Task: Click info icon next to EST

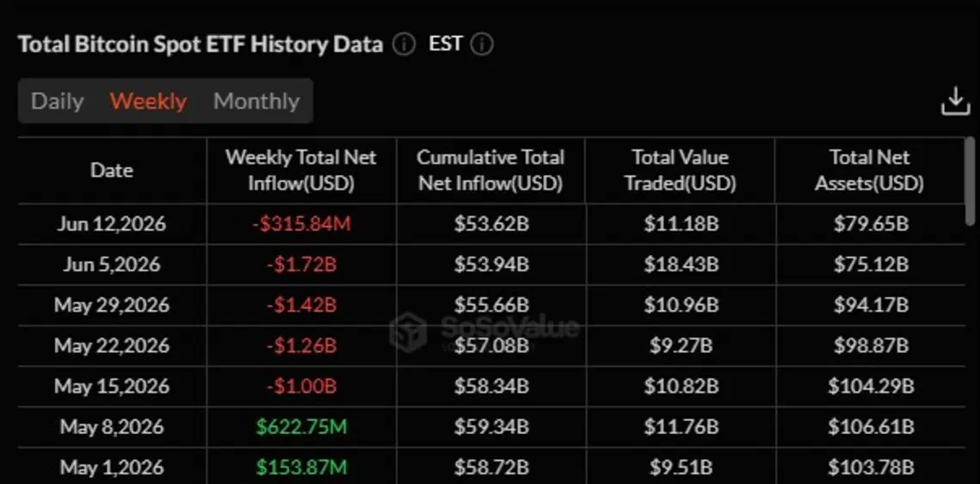Action: (x=482, y=45)
